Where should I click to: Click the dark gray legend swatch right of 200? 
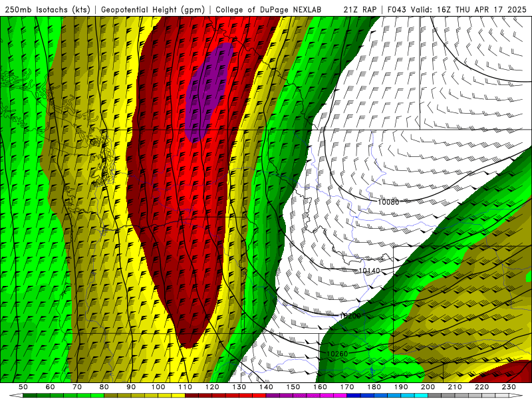[x=434, y=395]
